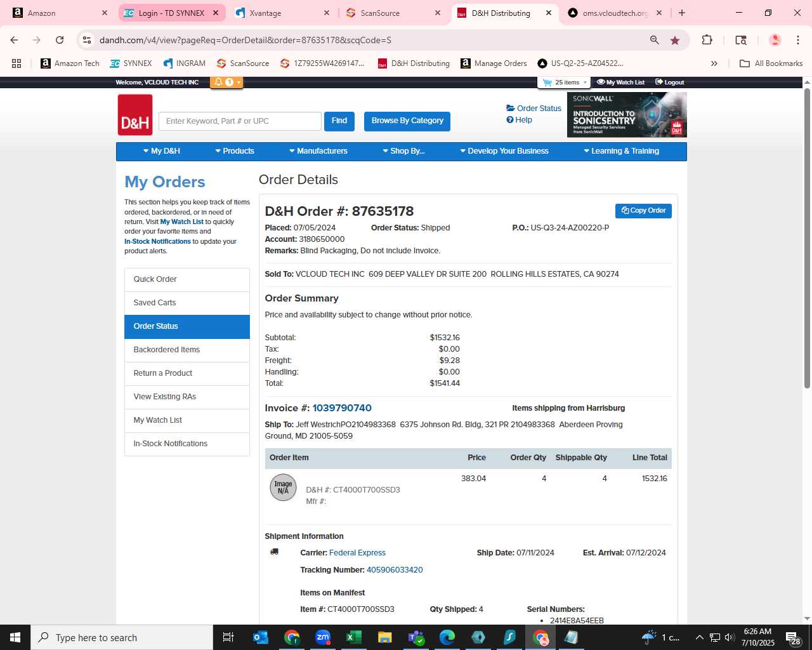The image size is (812, 650).
Task: Click the D&H logo
Action: [x=135, y=115]
